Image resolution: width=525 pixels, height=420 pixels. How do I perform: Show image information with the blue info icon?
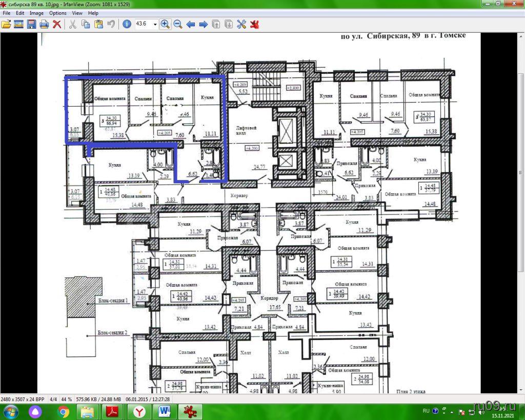click(x=127, y=24)
